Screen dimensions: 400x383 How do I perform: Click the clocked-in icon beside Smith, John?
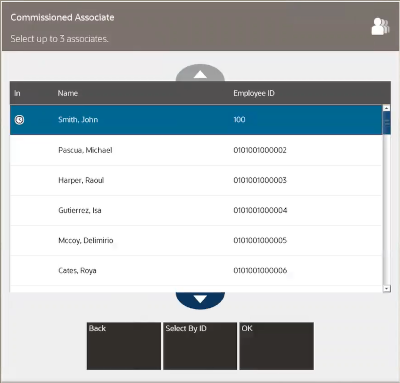click(20, 120)
